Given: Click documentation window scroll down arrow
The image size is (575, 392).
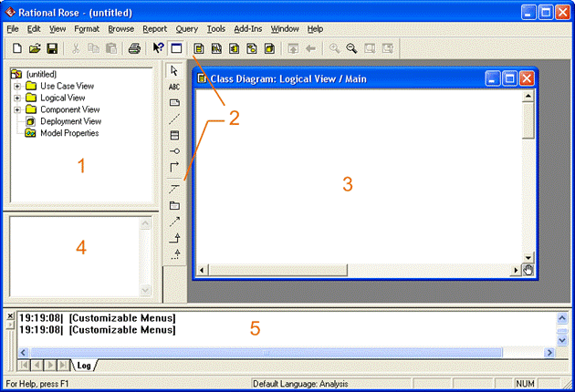Looking at the screenshot, I should [145, 290].
